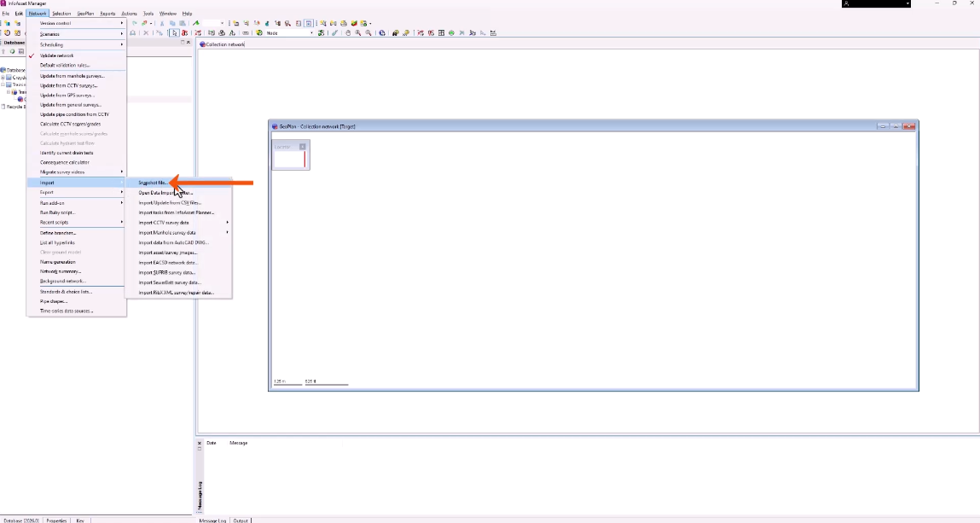Select the Zoom In magnifier tool
980x523 pixels.
click(x=357, y=32)
